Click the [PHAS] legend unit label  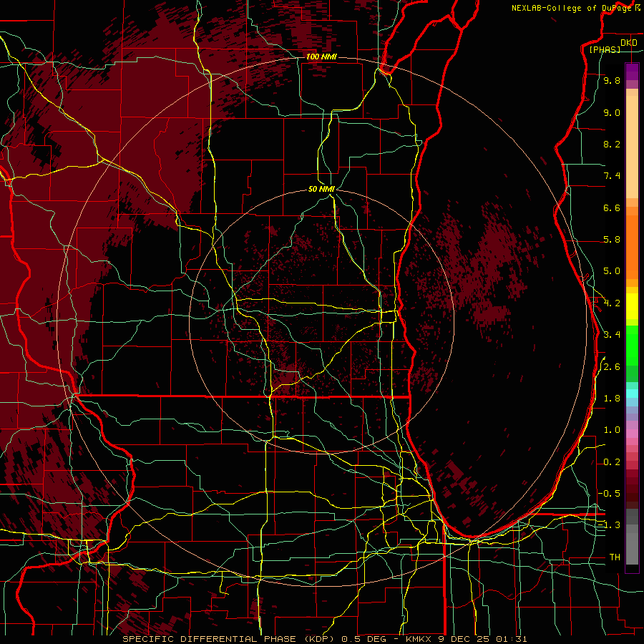605,49
